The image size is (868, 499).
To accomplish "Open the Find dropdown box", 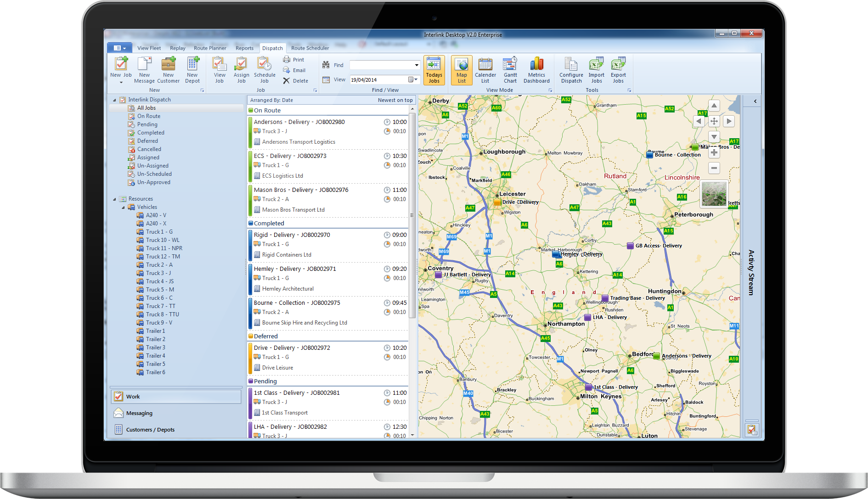I will 417,65.
